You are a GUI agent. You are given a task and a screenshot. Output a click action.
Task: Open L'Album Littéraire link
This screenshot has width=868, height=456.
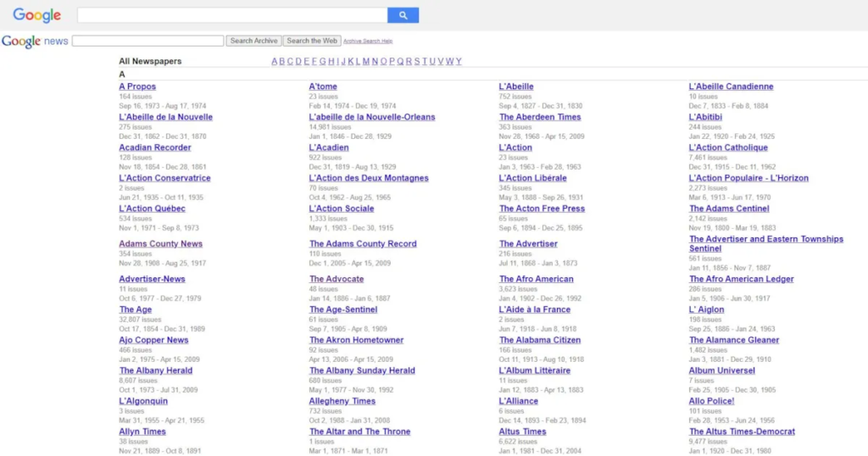tap(535, 370)
